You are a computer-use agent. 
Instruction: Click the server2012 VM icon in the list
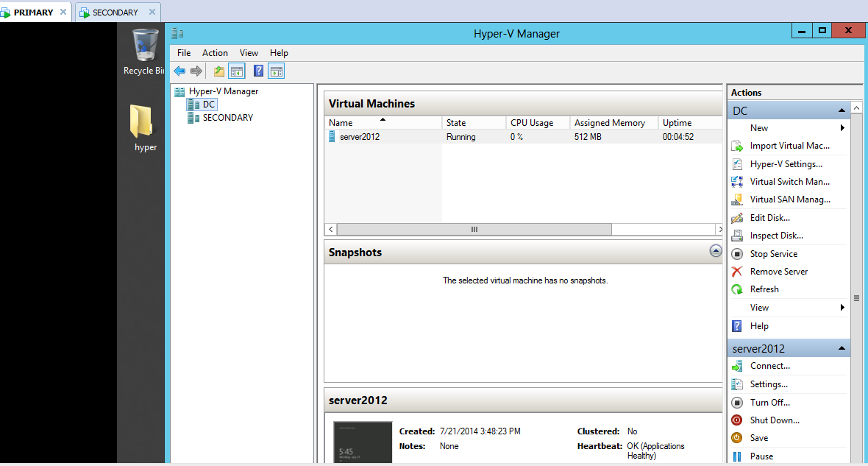pyautogui.click(x=332, y=136)
